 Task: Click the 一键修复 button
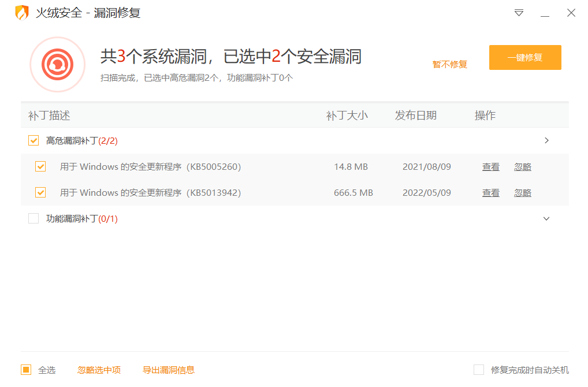tap(524, 58)
